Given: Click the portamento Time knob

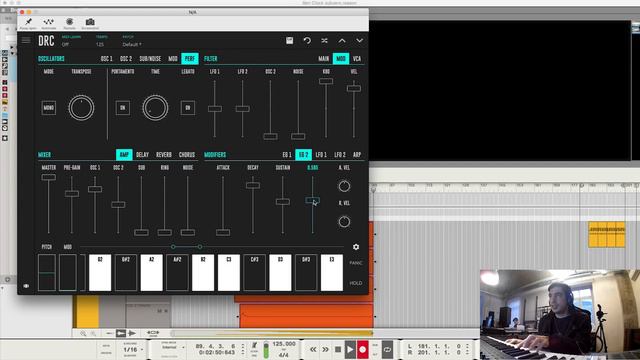Looking at the screenshot, I should pos(155,108).
